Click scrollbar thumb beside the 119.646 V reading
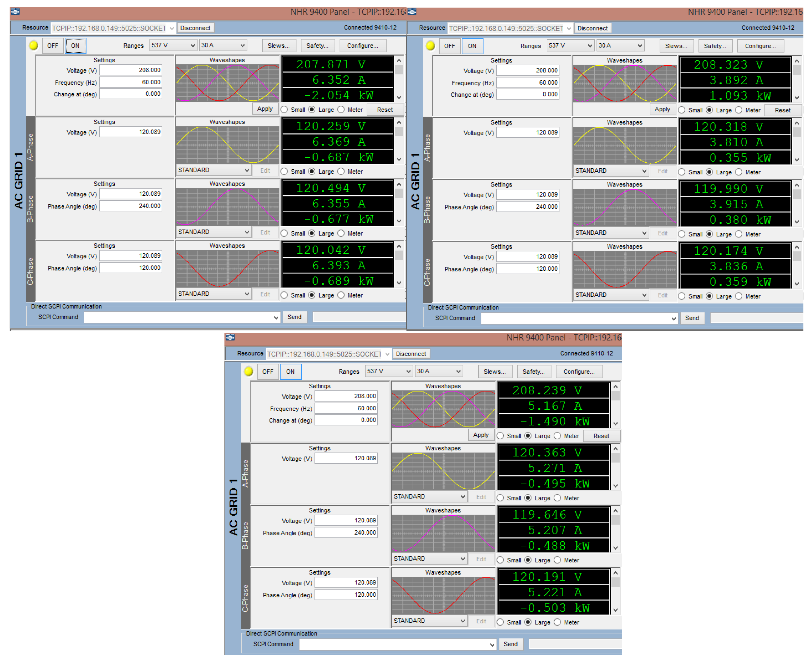Image resolution: width=812 pixels, height=663 pixels. tap(615, 520)
